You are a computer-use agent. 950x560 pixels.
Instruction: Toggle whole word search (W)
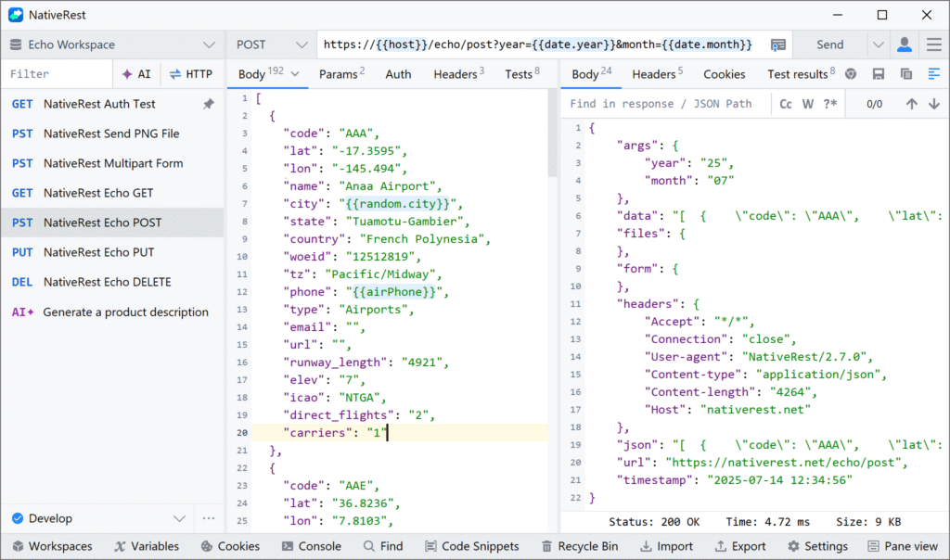(807, 104)
